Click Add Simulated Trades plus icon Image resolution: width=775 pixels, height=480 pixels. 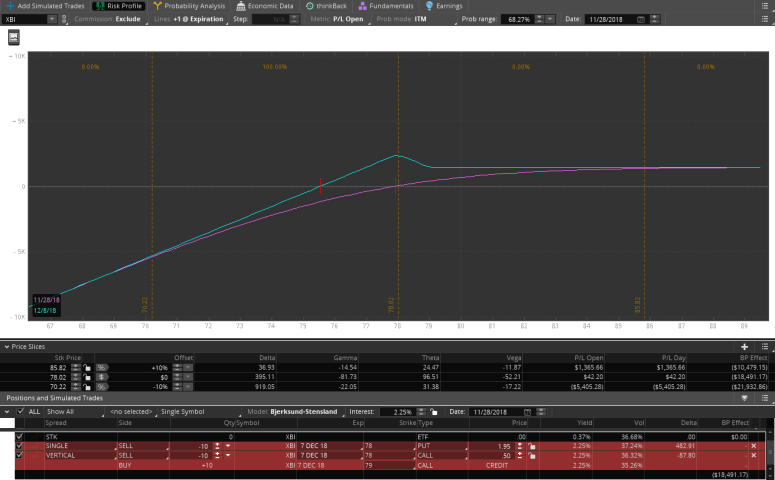point(10,6)
